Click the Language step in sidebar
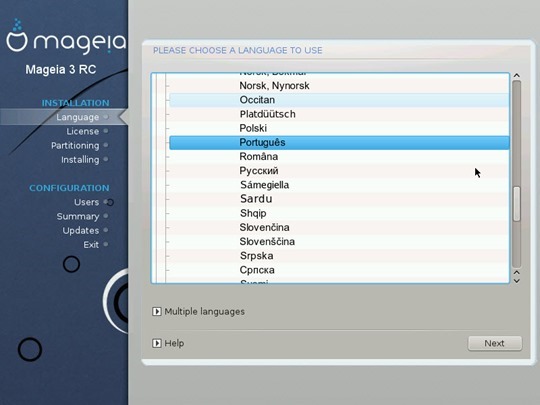 tap(77, 117)
